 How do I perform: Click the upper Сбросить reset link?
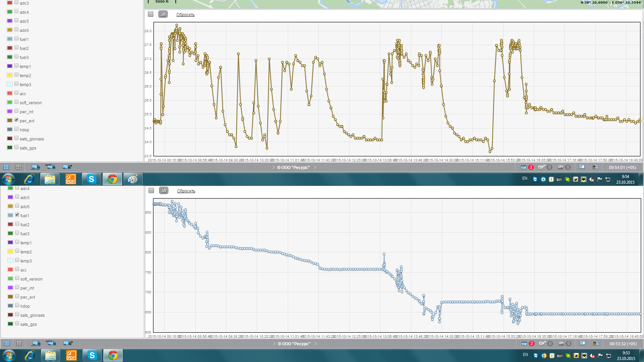pos(185,15)
